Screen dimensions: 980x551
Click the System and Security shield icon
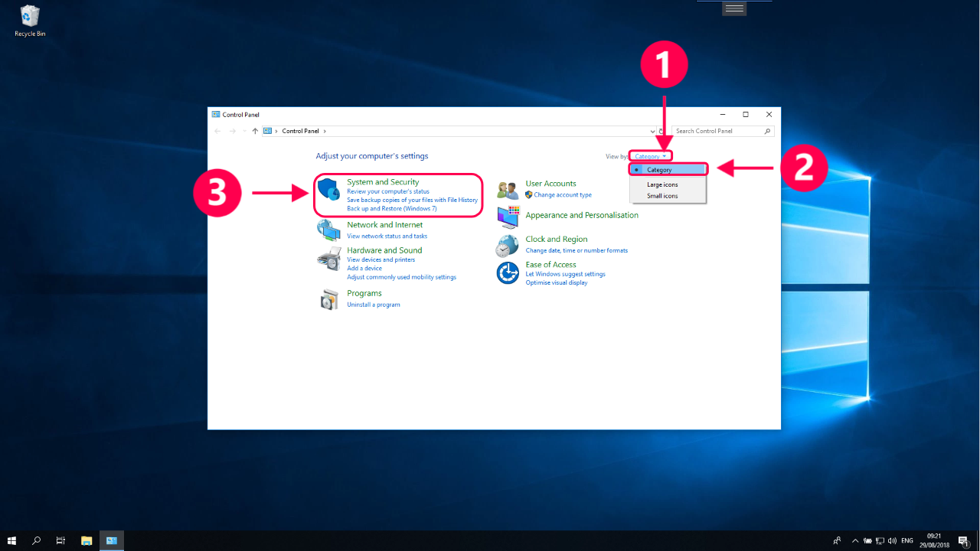tap(328, 190)
